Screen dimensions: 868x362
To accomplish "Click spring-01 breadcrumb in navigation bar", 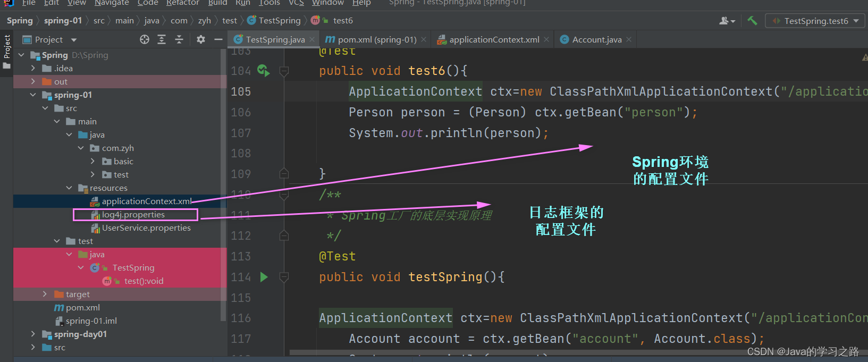I will pos(63,20).
